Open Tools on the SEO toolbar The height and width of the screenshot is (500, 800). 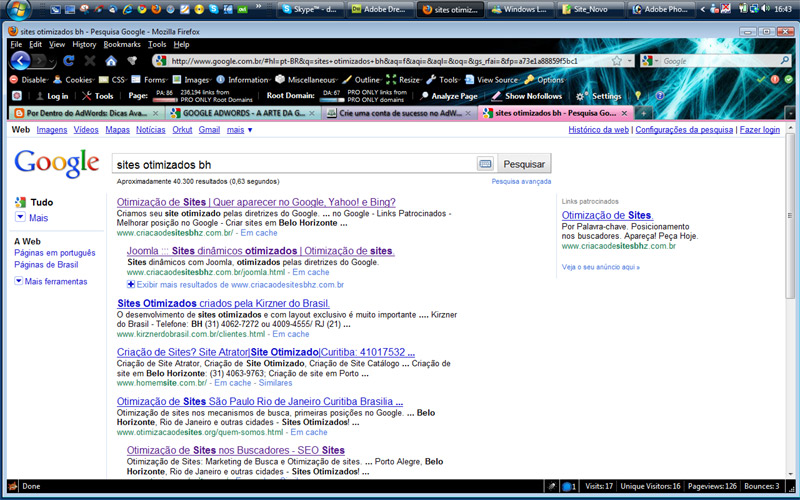[x=98, y=96]
